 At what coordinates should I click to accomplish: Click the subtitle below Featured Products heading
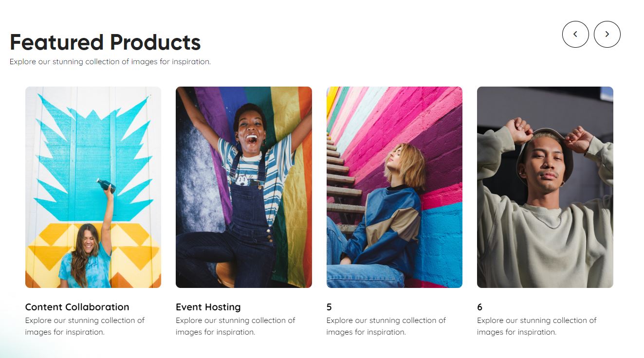[110, 62]
